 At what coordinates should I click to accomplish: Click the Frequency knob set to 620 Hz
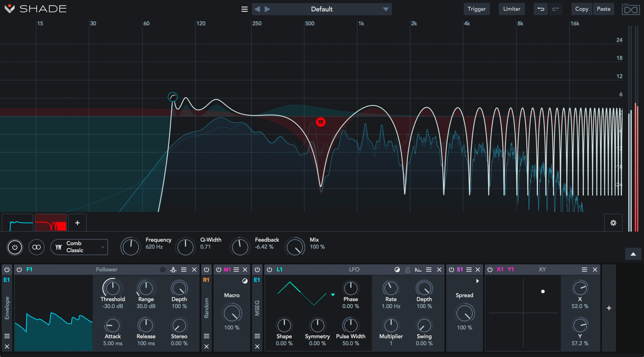(x=130, y=247)
